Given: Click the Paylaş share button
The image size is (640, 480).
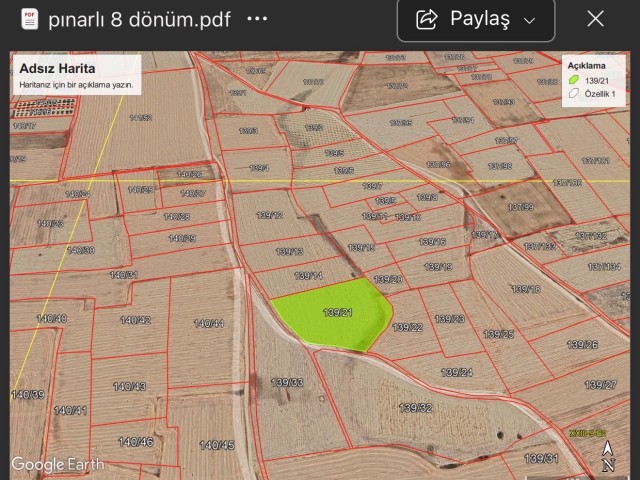Looking at the screenshot, I should (x=476, y=20).
